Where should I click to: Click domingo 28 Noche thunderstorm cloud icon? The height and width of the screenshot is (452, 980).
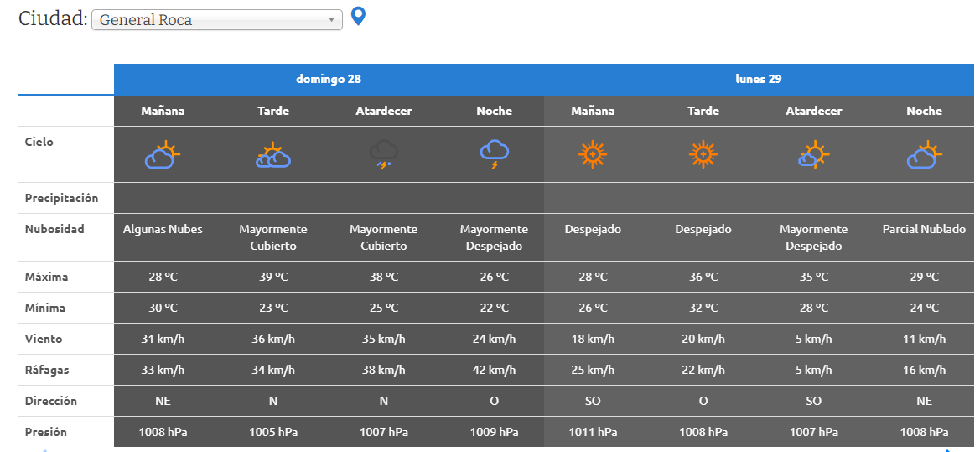click(495, 154)
